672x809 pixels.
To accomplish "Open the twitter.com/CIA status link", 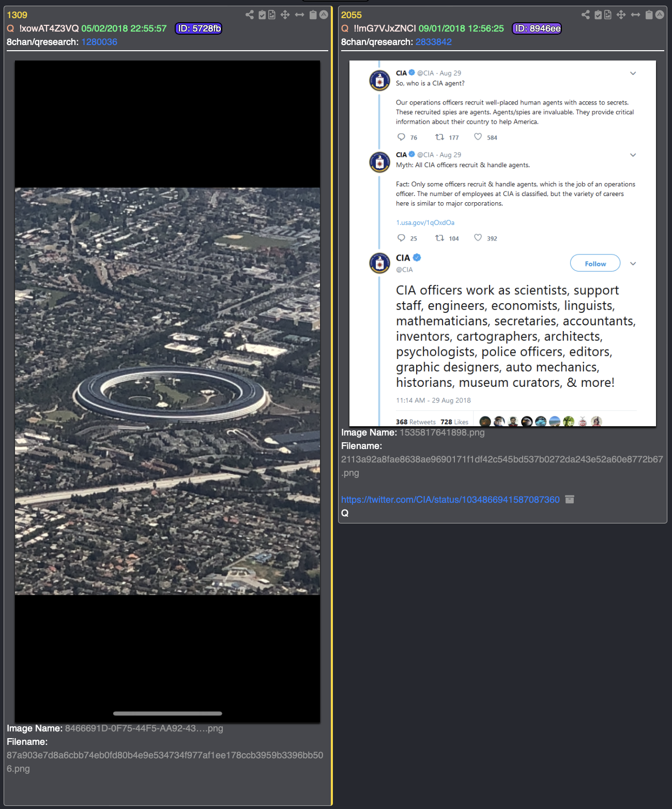I will (x=450, y=500).
